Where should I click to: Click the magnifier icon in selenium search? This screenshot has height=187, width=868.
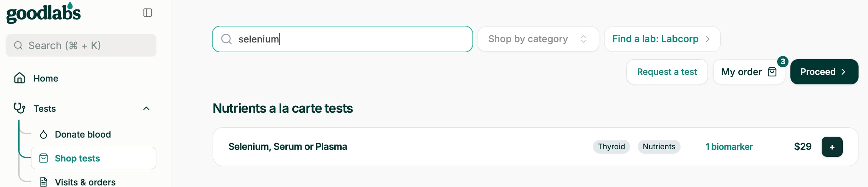click(226, 39)
